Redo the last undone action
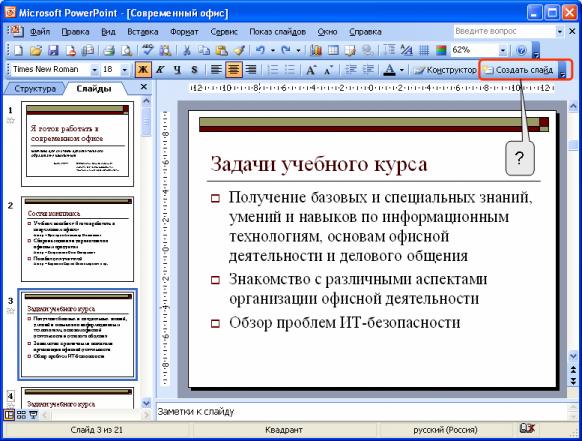 286,50
